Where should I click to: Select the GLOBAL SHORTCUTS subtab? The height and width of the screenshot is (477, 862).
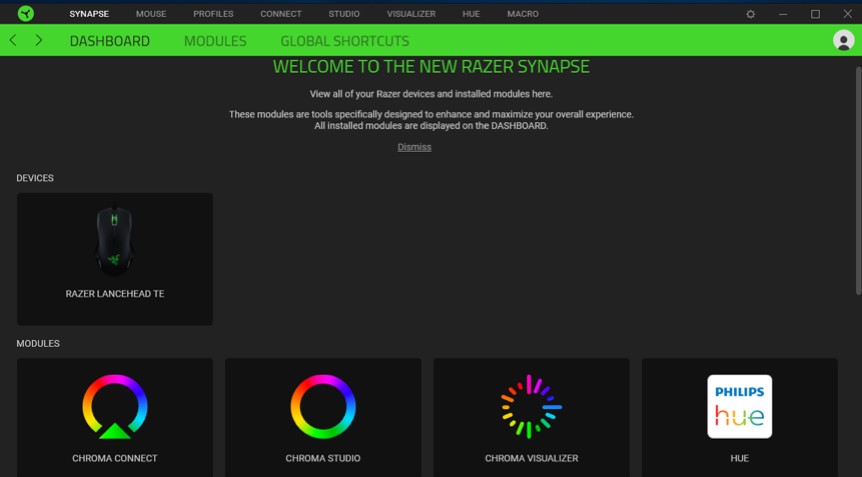pyautogui.click(x=345, y=41)
